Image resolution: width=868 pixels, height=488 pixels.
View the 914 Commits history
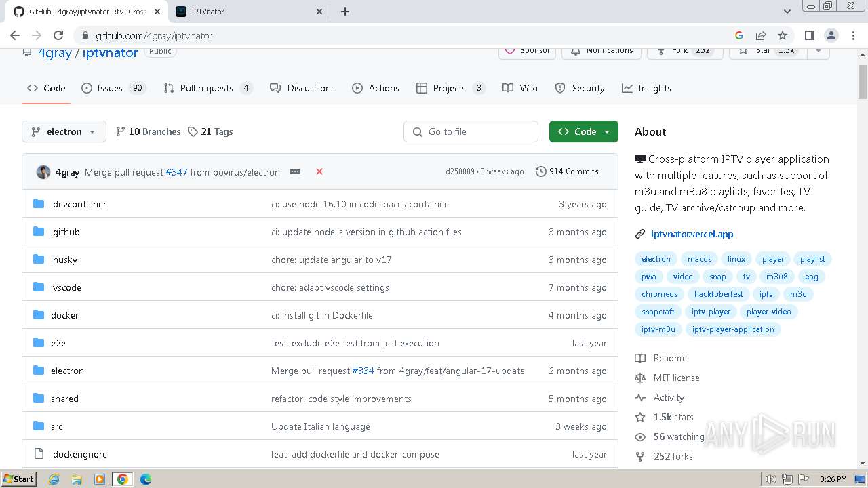click(x=567, y=171)
